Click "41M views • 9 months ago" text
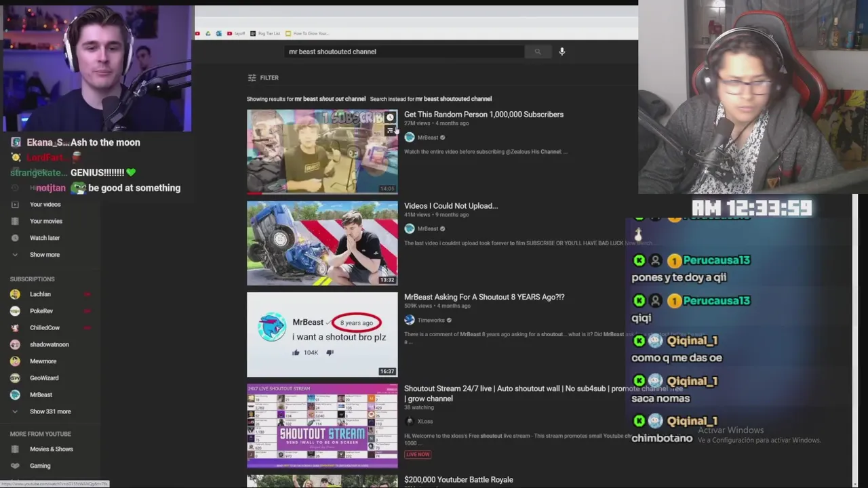This screenshot has height=488, width=868. click(437, 215)
